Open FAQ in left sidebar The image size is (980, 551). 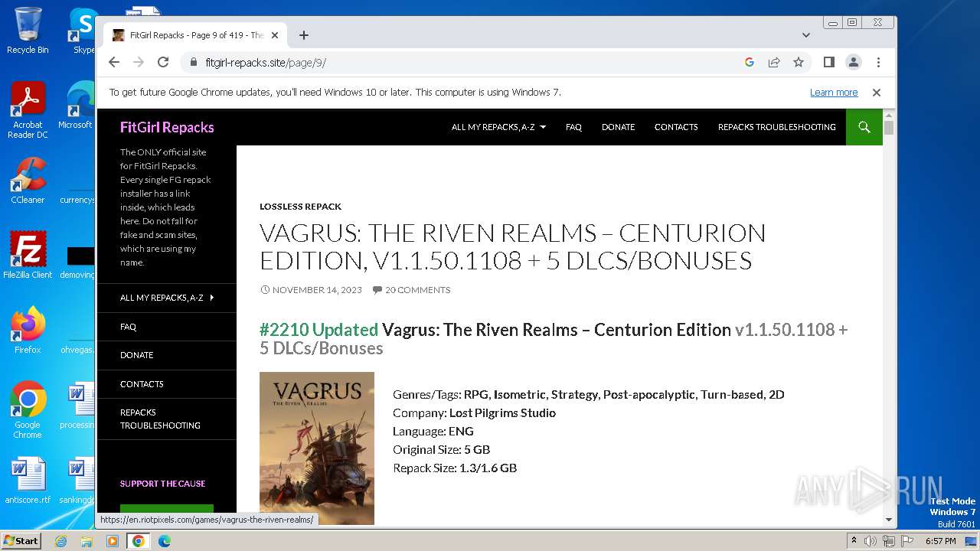point(128,327)
